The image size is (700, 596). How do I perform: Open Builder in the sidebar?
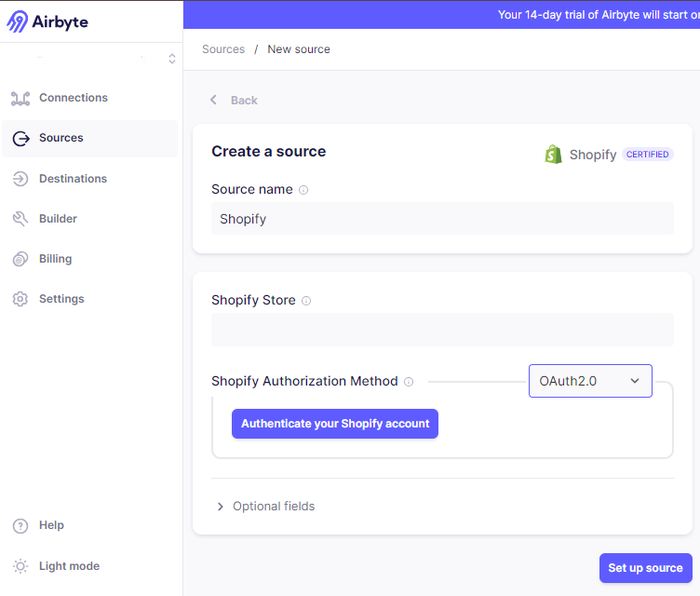[58, 219]
